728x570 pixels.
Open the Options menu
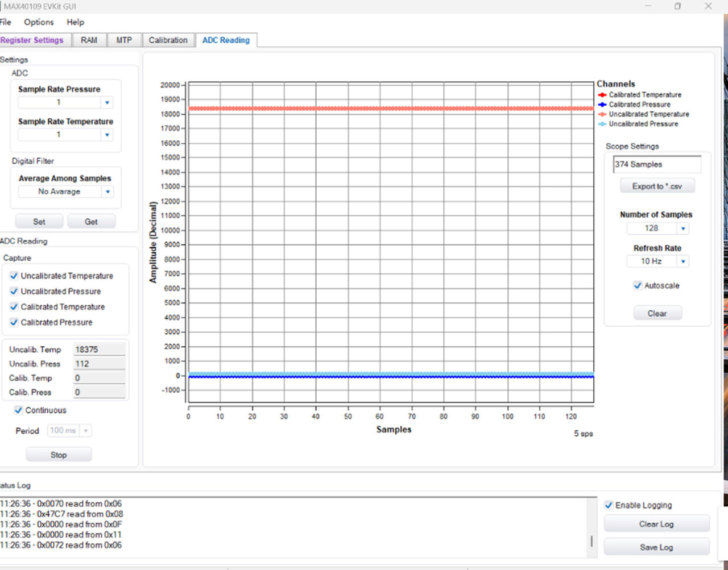coord(38,22)
